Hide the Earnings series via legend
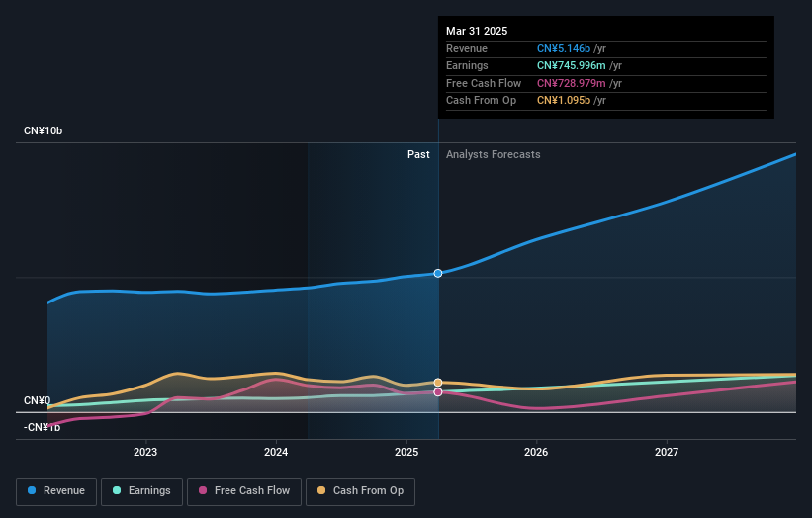812x518 pixels. pos(141,490)
